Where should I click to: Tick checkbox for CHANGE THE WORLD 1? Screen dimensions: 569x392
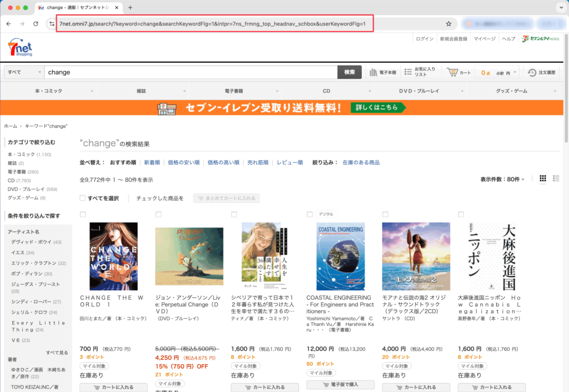(83, 214)
